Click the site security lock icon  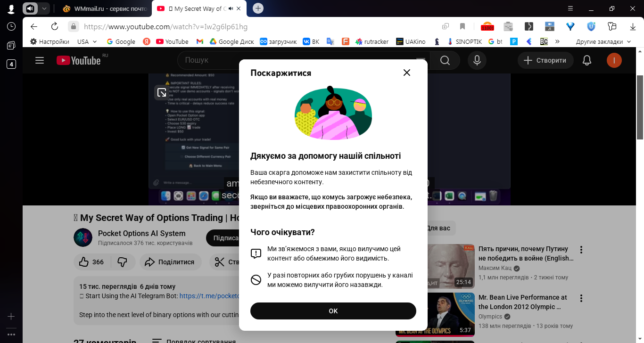[x=73, y=26]
